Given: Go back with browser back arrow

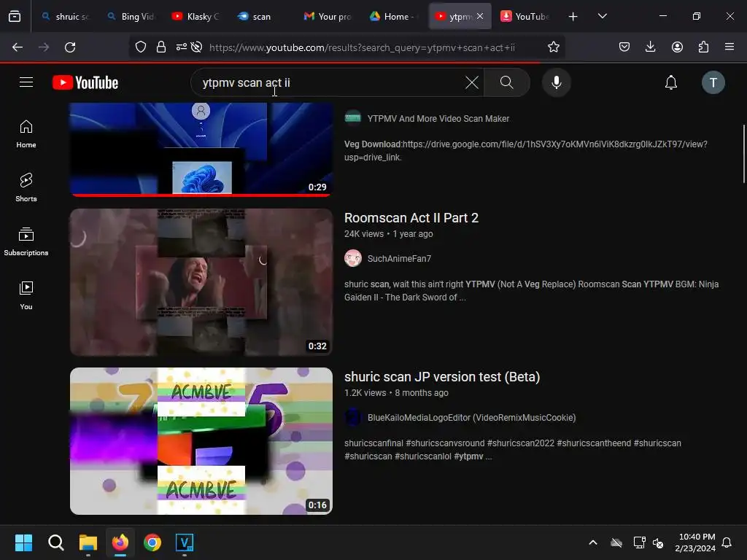Looking at the screenshot, I should (x=18, y=47).
